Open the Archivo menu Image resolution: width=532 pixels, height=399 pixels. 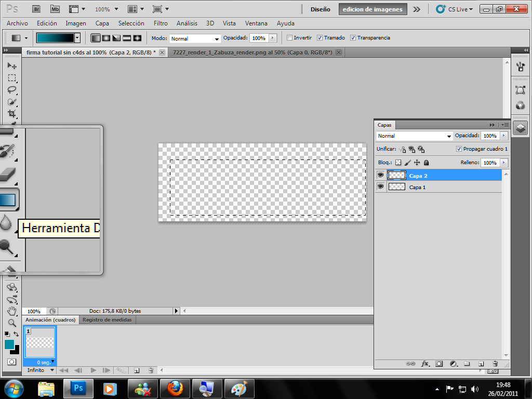point(17,23)
